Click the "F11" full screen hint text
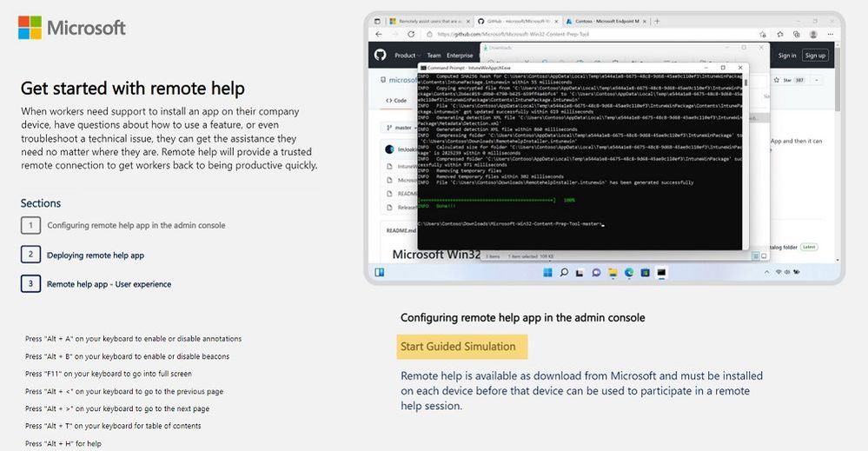Viewport: 868px width, 451px height. [x=109, y=374]
